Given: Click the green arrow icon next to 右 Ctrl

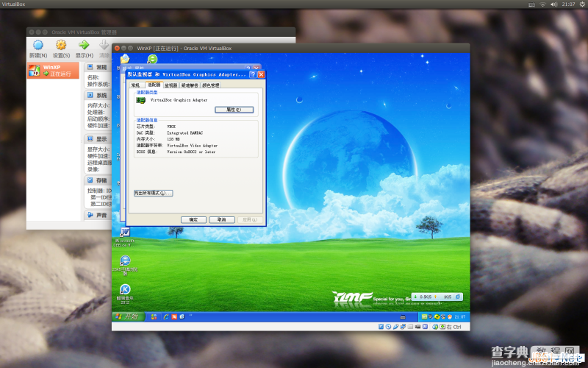Looking at the screenshot, I should coord(442,327).
